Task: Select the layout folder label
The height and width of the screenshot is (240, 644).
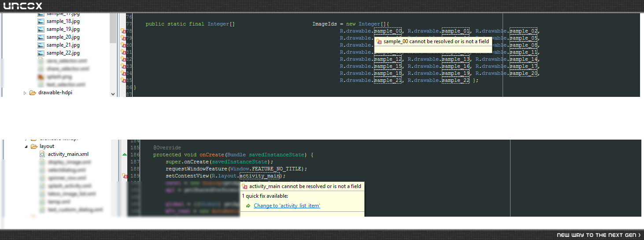Action: pos(47,146)
